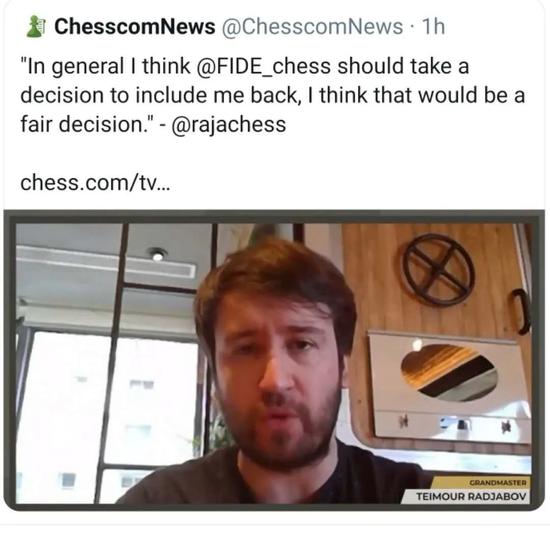This screenshot has width=550, height=546.
Task: Click the dark top border of video frame
Action: coord(274,216)
